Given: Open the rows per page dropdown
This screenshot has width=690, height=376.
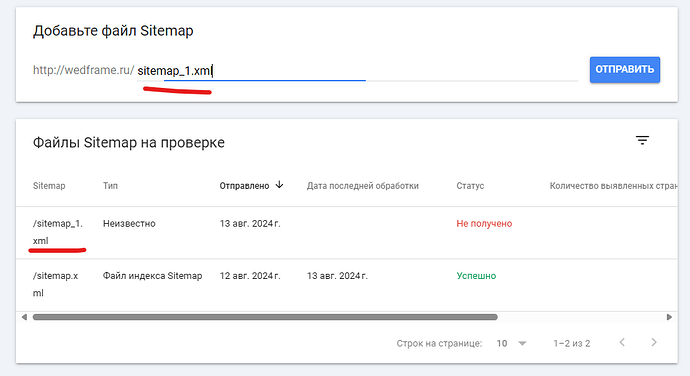Looking at the screenshot, I should [511, 343].
